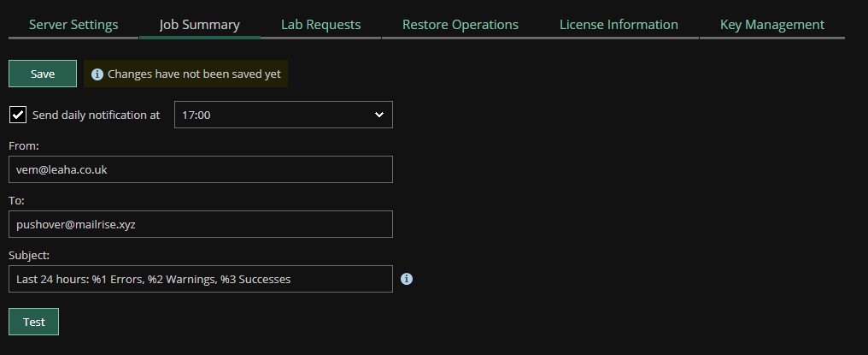Switch to the Server Settings tab
Screen dimensions: 868x355
(73, 25)
